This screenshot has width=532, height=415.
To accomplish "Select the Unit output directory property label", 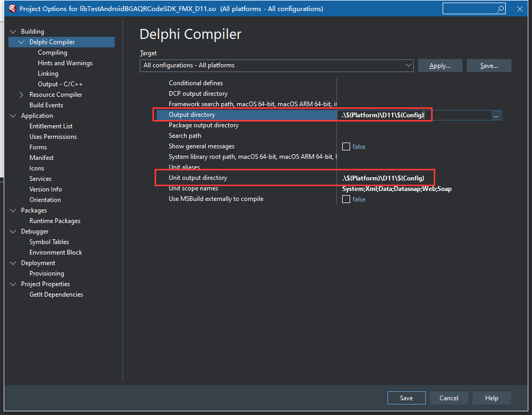I will [198, 178].
